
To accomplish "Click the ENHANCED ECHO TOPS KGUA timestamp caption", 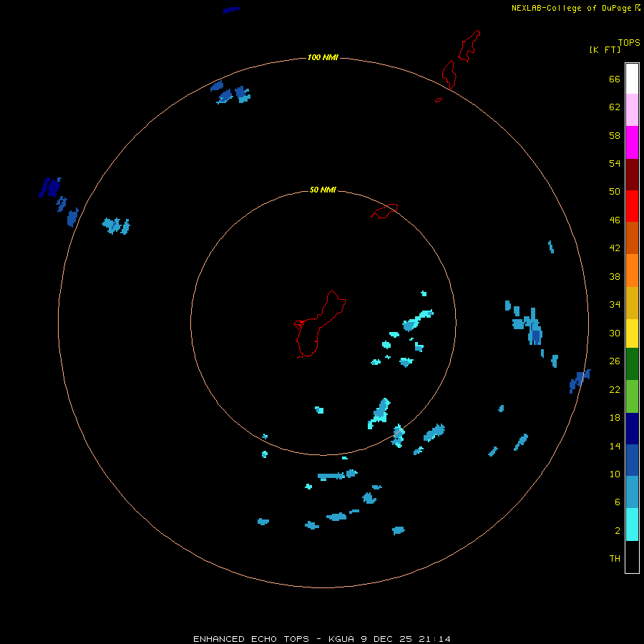I will click(x=322, y=639).
